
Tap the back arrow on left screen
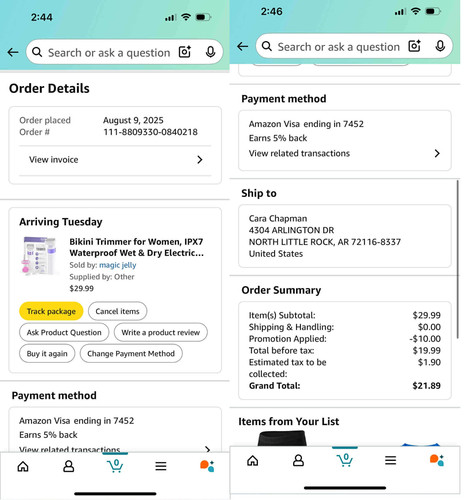coord(13,52)
